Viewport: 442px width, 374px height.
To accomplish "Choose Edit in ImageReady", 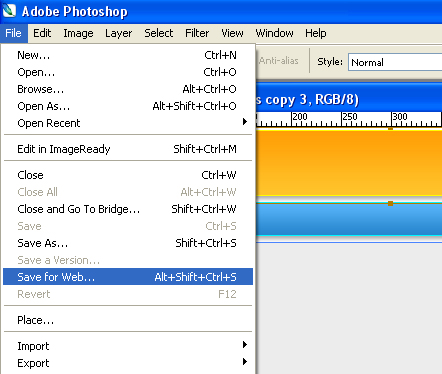I will click(128, 149).
